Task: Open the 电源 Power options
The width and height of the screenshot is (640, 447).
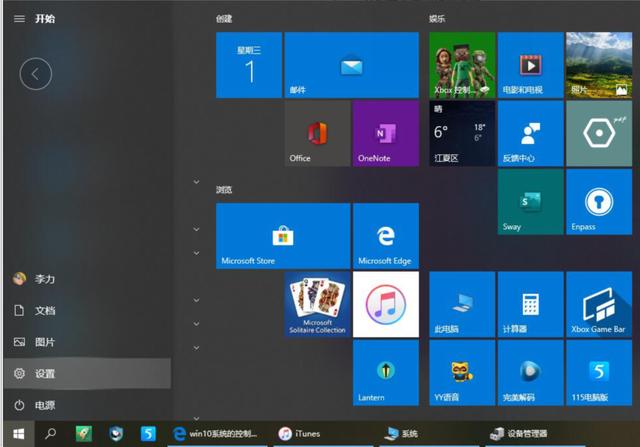Action: [x=87, y=405]
